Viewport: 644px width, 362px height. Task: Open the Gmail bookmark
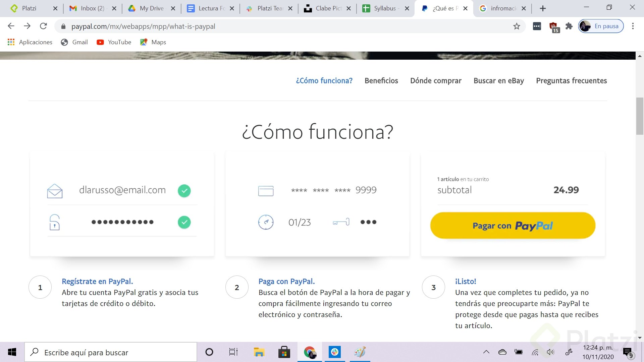point(74,42)
